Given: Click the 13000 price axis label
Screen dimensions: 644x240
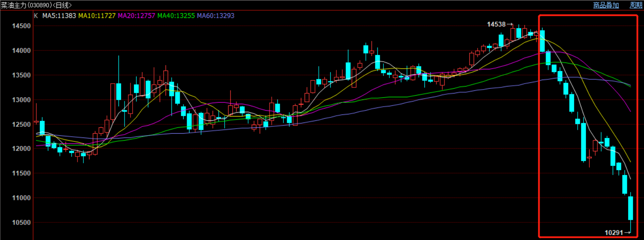Looking at the screenshot, I should [x=21, y=100].
